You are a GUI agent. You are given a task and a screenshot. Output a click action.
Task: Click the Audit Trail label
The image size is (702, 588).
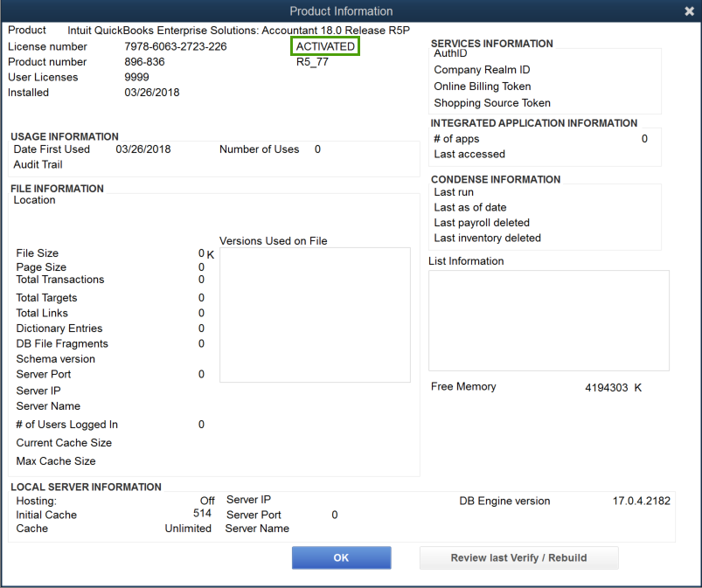point(38,164)
